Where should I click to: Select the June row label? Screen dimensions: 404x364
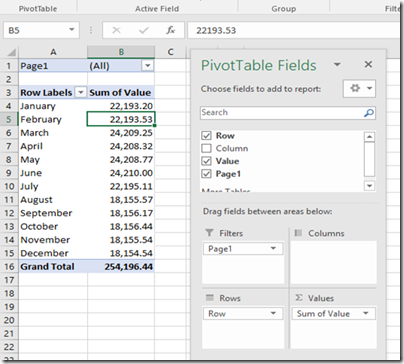(53, 173)
